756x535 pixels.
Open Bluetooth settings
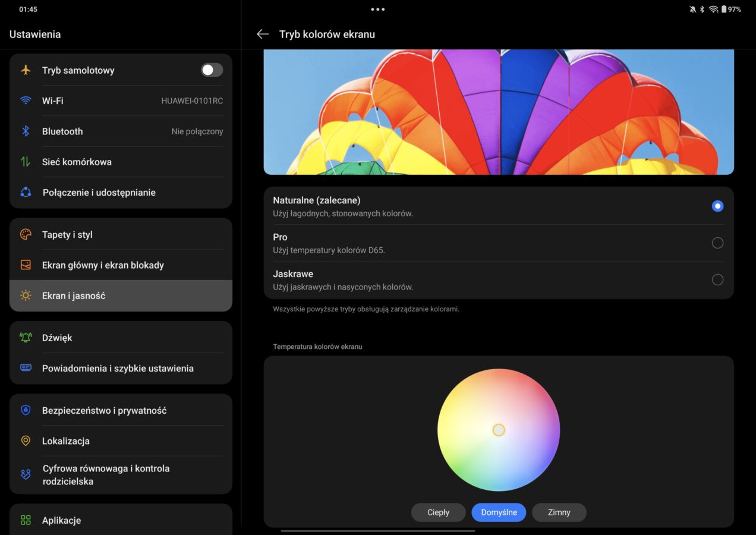(x=121, y=131)
